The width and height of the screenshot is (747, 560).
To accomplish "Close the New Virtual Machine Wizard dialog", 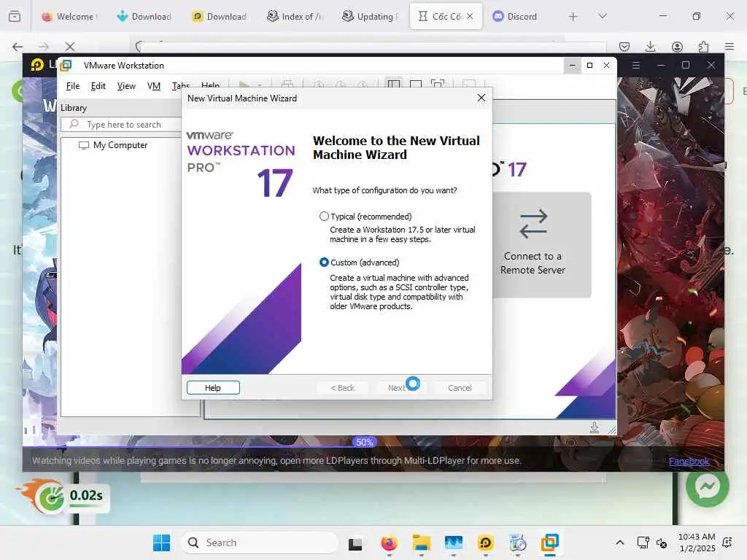I will (481, 98).
